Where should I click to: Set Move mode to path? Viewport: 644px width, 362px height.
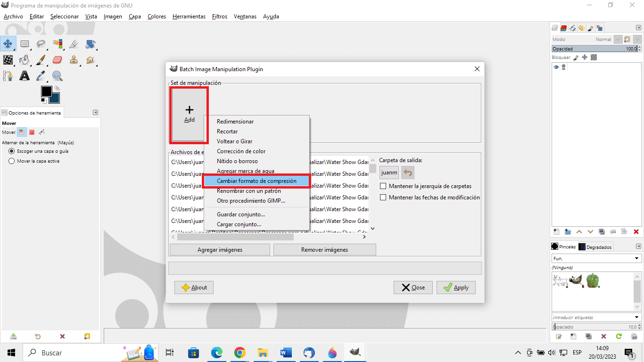42,132
